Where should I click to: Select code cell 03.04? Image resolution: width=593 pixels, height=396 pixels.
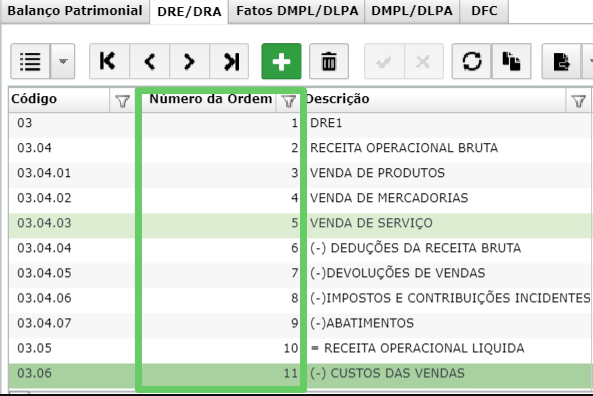[x=72, y=148]
